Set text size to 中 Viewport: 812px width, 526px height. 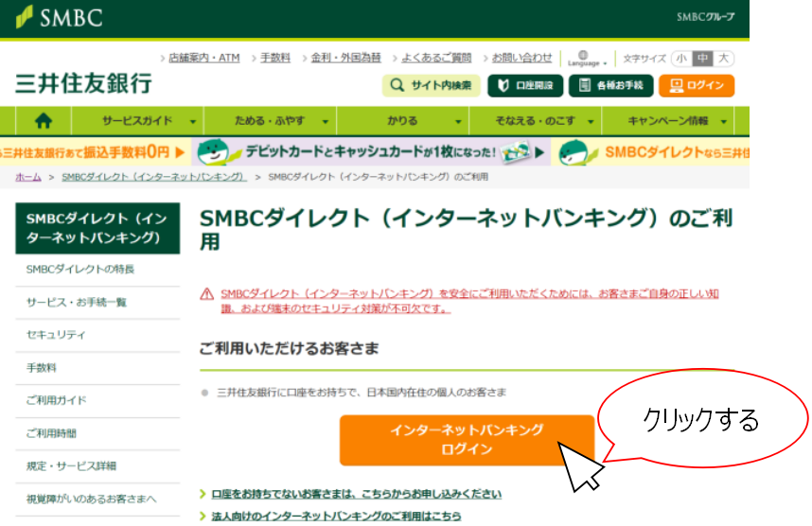(702, 59)
